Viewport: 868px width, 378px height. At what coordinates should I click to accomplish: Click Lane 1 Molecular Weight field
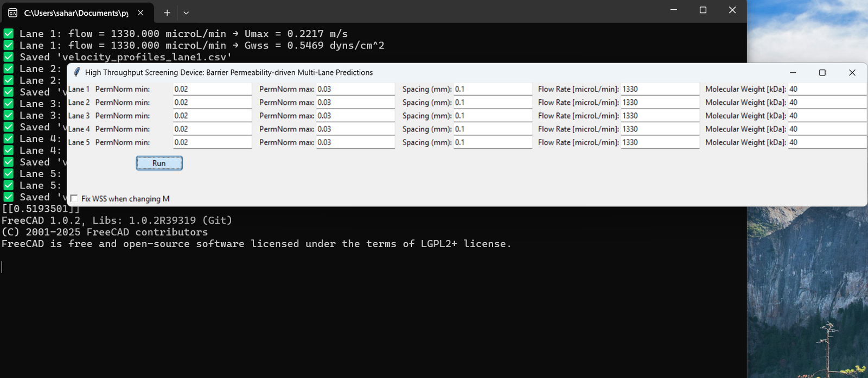826,89
